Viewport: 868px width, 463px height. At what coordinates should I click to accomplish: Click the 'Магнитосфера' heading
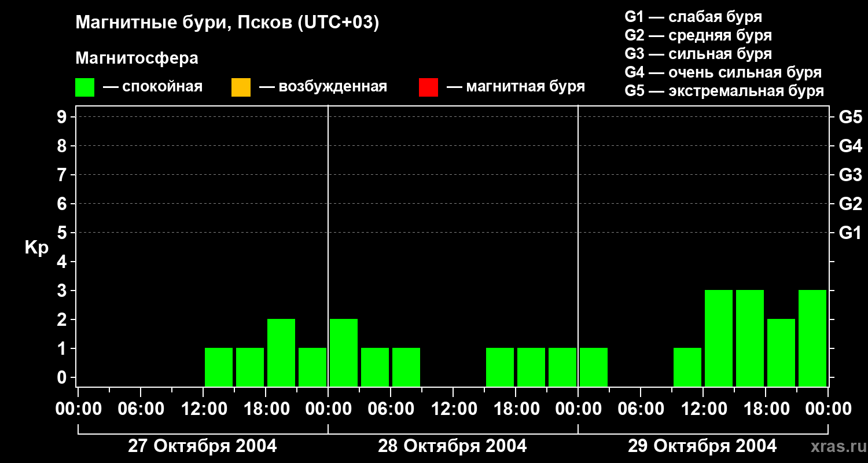click(x=137, y=58)
